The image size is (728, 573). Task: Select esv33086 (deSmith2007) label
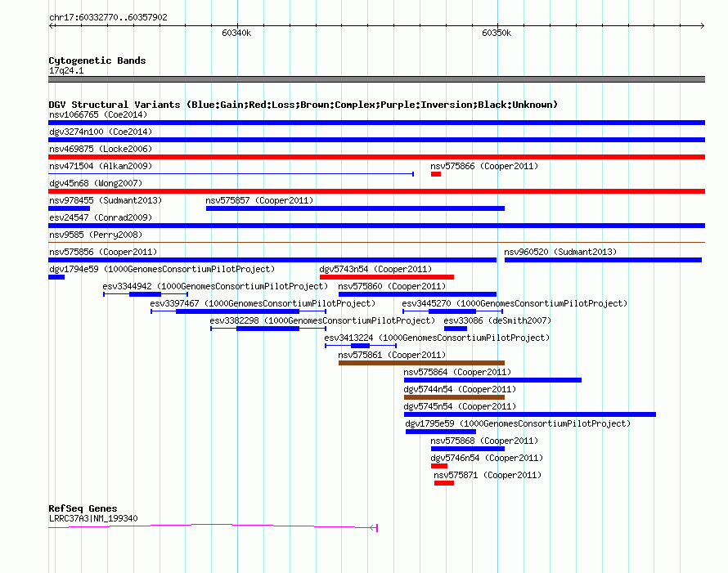pyautogui.click(x=497, y=320)
